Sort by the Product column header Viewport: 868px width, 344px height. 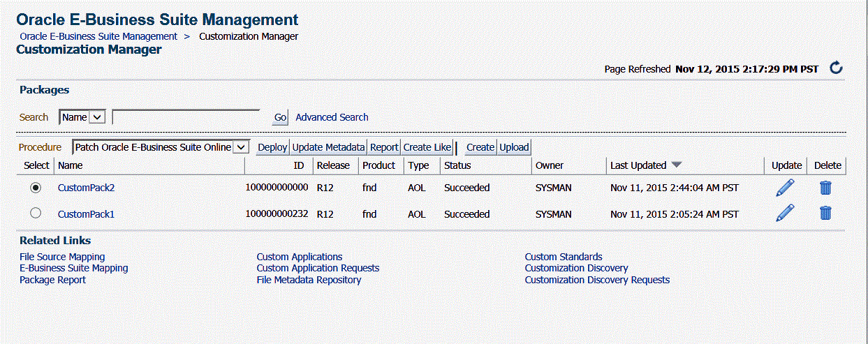pos(378,165)
